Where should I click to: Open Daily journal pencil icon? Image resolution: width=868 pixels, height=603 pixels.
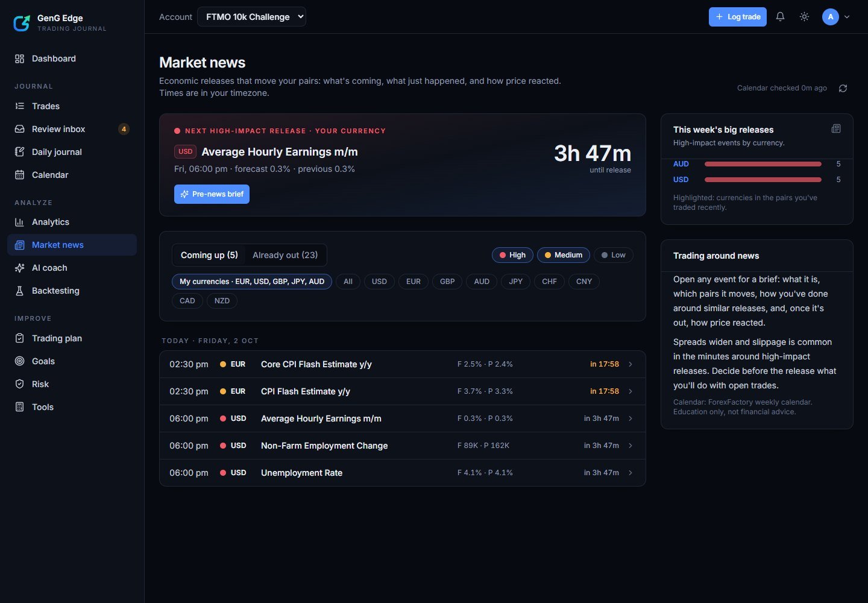pyautogui.click(x=20, y=152)
